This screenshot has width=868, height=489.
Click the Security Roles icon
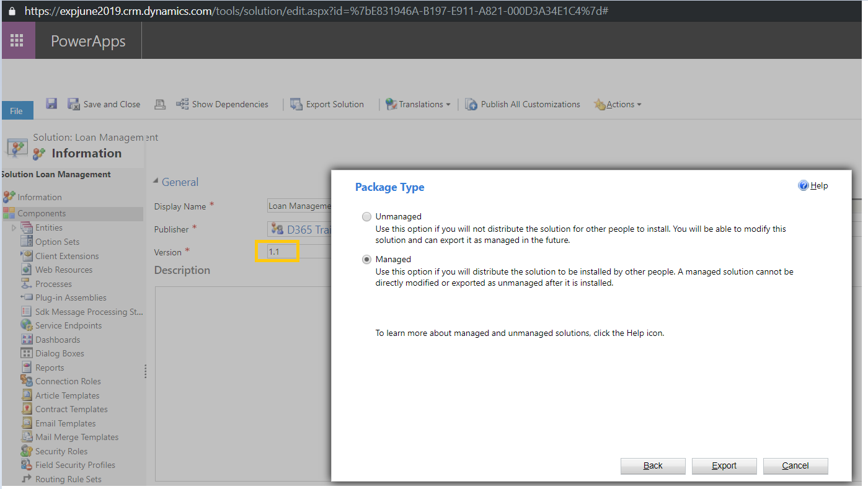[x=27, y=451]
